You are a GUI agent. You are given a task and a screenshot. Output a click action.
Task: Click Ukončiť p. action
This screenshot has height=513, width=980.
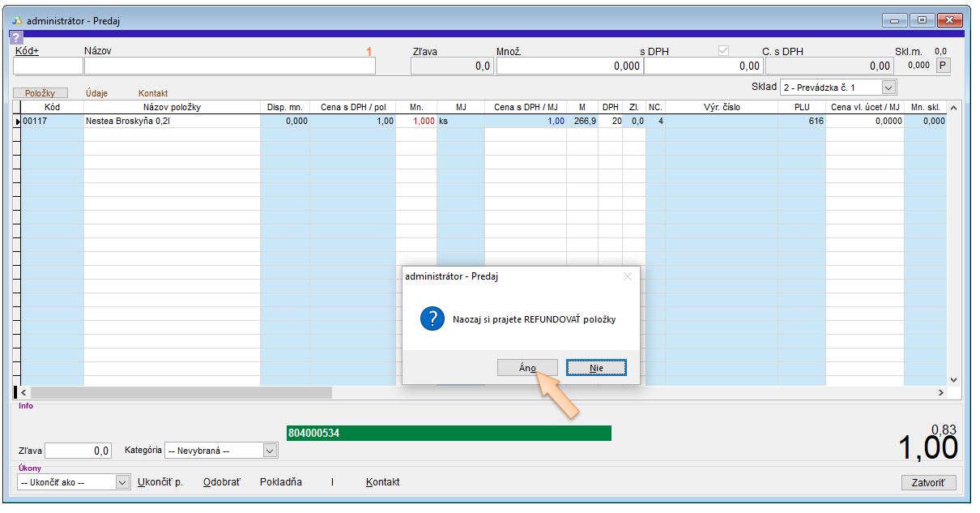(x=160, y=482)
